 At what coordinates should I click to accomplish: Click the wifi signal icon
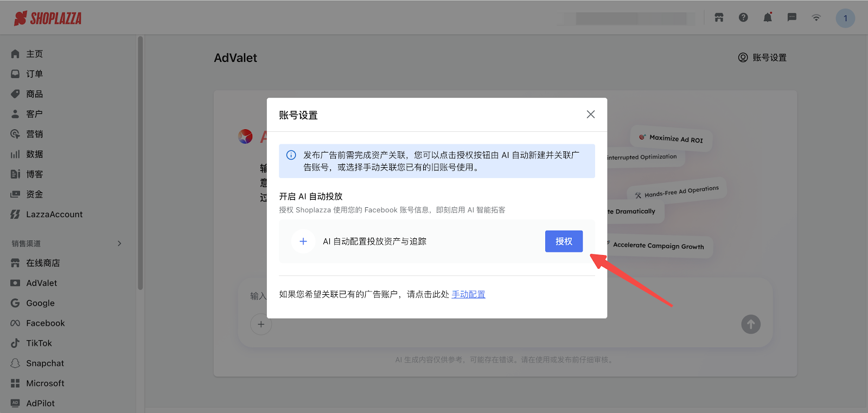(816, 18)
